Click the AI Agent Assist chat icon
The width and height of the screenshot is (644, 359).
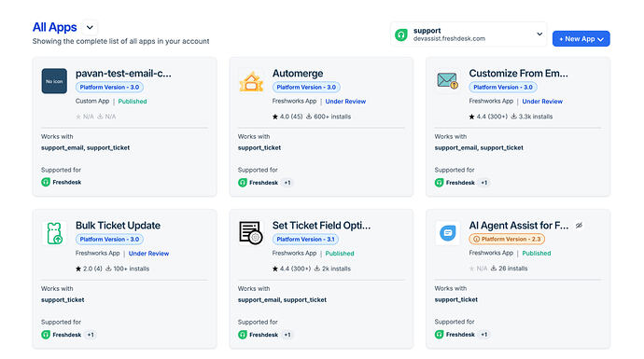448,232
